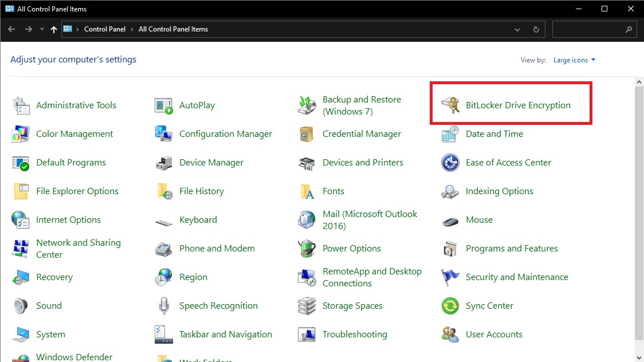This screenshot has height=362, width=644.
Task: Click the scrollbar up arrow
Action: point(639,82)
